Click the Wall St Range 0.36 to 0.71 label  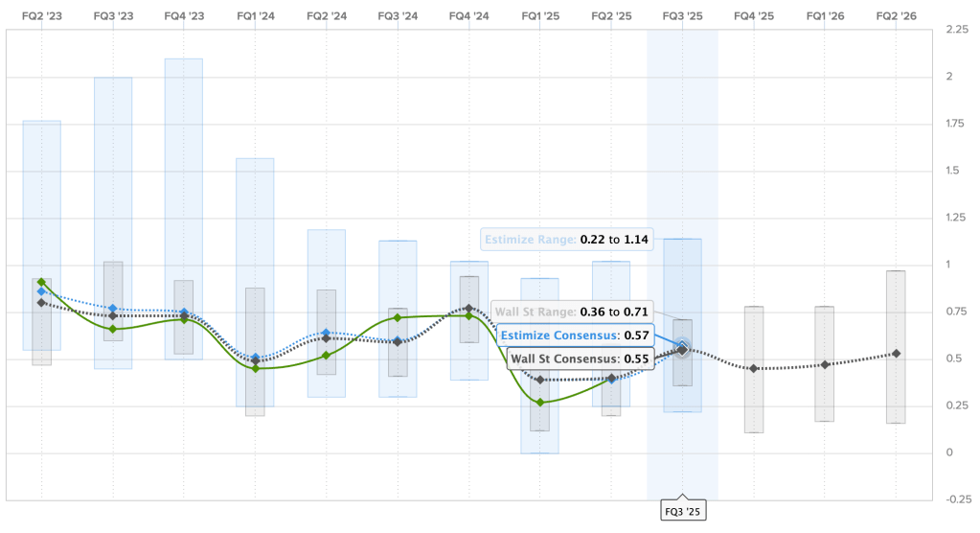coord(571,312)
